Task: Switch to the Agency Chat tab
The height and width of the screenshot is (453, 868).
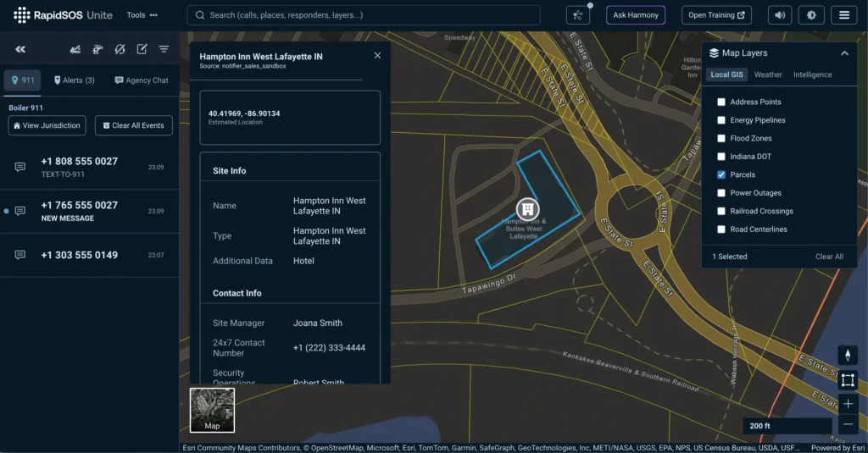Action: pos(142,80)
